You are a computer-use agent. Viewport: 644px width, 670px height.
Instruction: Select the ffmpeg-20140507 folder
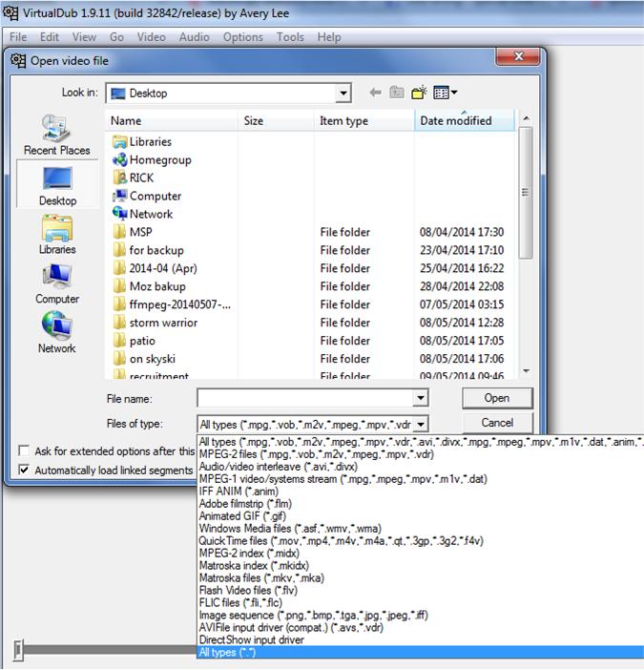(x=172, y=304)
